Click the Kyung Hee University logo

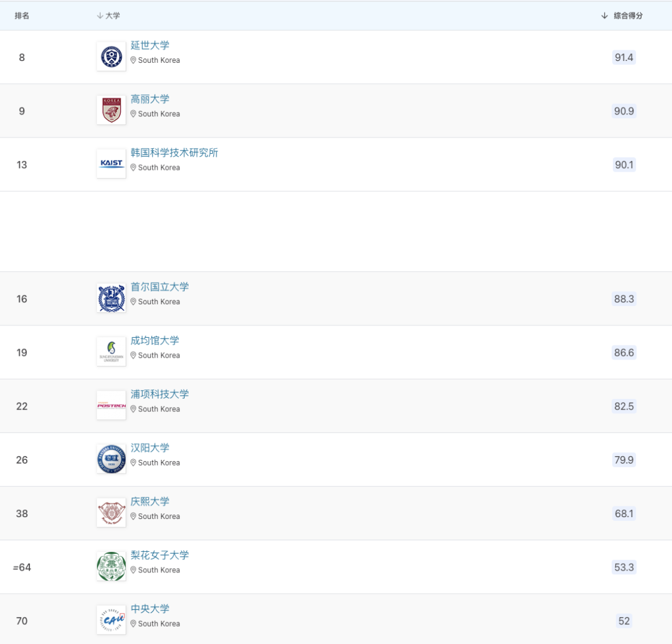pos(111,513)
